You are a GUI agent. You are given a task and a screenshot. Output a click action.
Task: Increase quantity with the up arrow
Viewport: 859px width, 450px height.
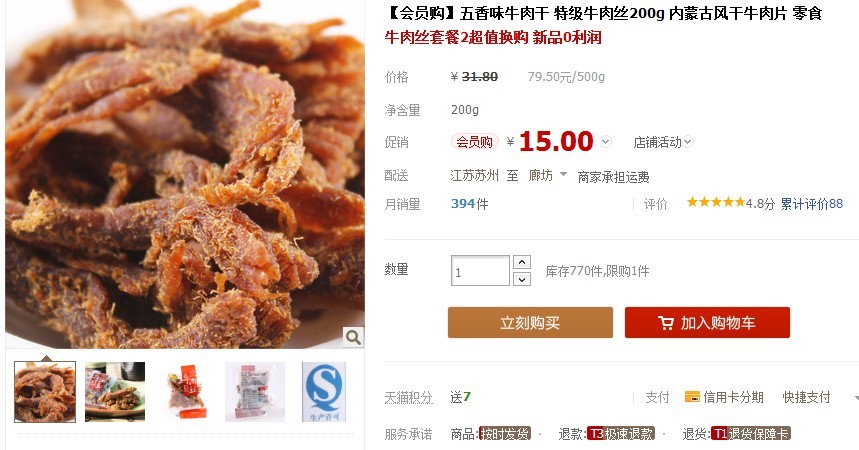click(522, 262)
